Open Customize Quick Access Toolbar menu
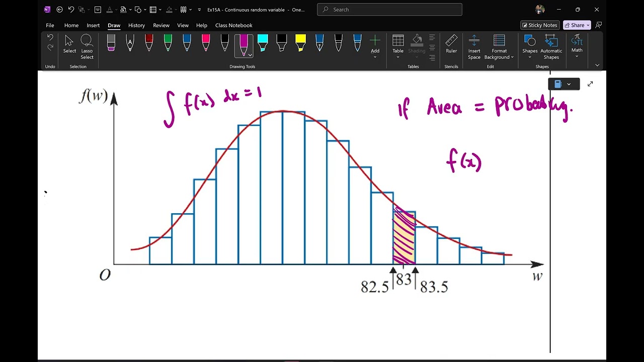 point(199,10)
